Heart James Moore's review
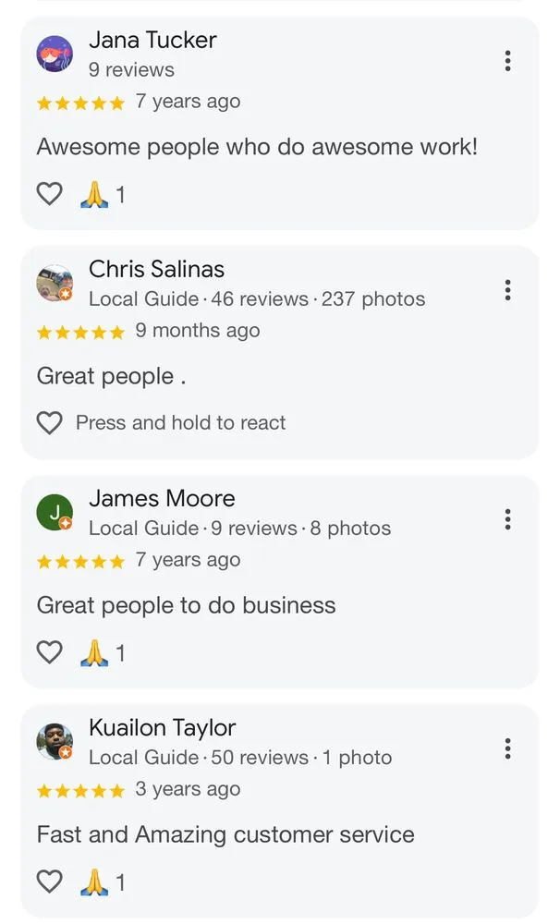 (x=49, y=651)
